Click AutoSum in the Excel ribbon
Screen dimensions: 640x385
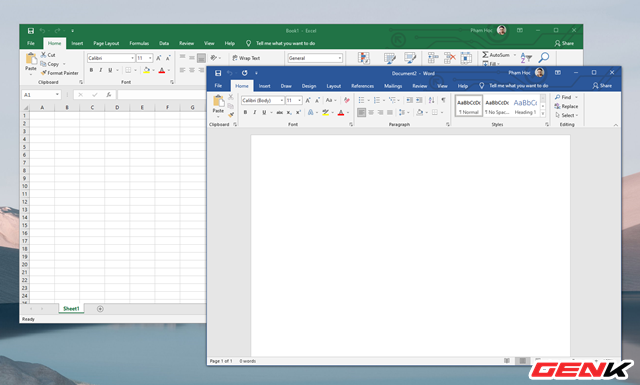coord(496,55)
